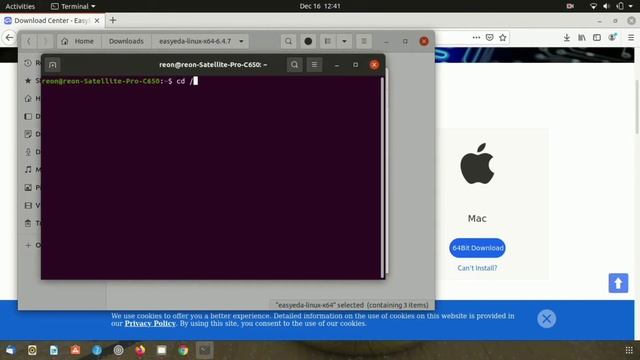Open the Can't Install? link
This screenshot has height=360, width=640.
477,268
